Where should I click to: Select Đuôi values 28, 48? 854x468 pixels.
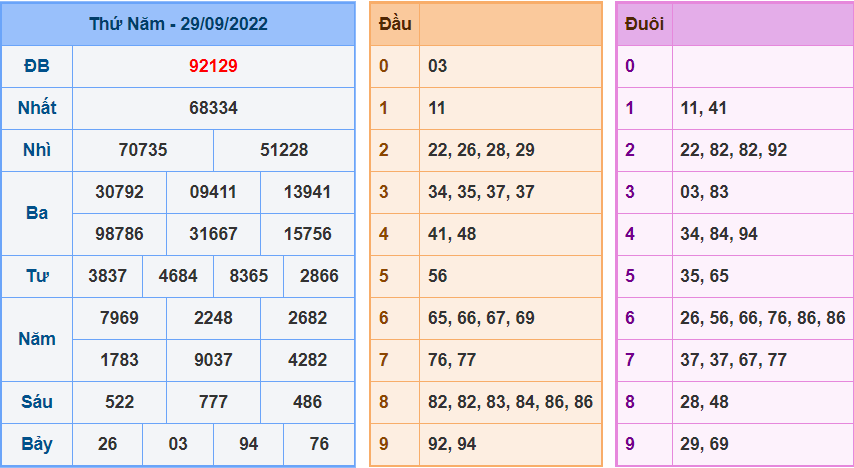704,402
